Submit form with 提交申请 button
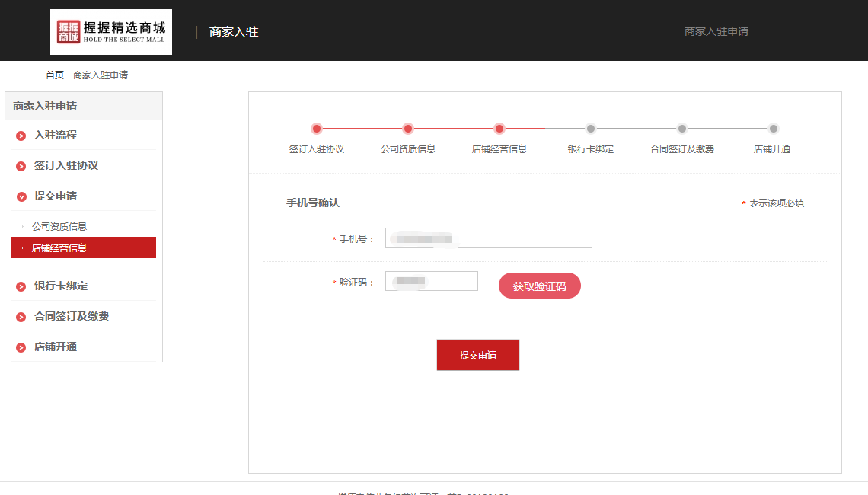Viewport: 868px width, 495px height. pyautogui.click(x=477, y=355)
